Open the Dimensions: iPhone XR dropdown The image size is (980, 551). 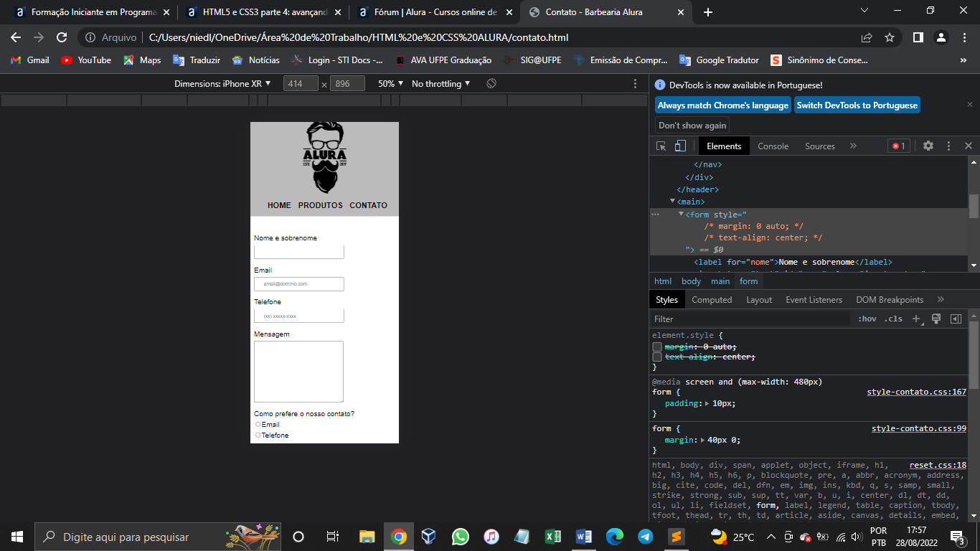tap(222, 83)
